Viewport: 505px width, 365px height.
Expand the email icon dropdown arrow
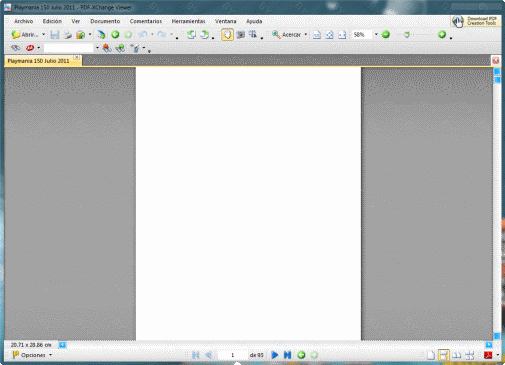tap(90, 34)
